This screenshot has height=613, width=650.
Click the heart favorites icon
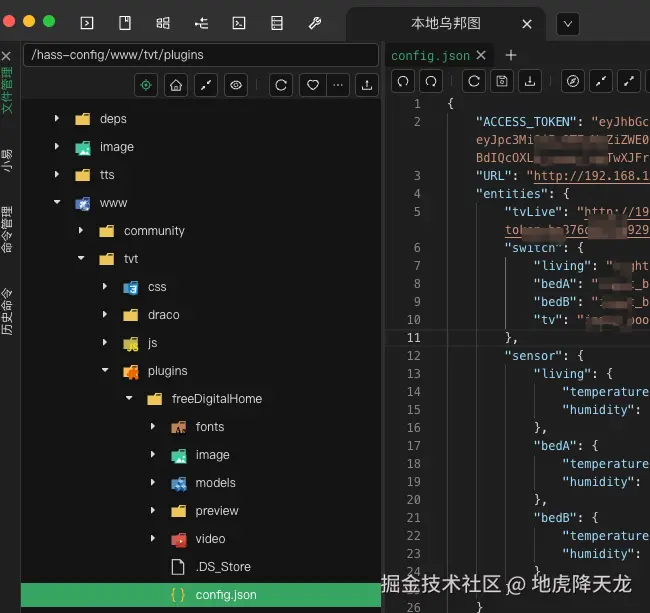313,85
